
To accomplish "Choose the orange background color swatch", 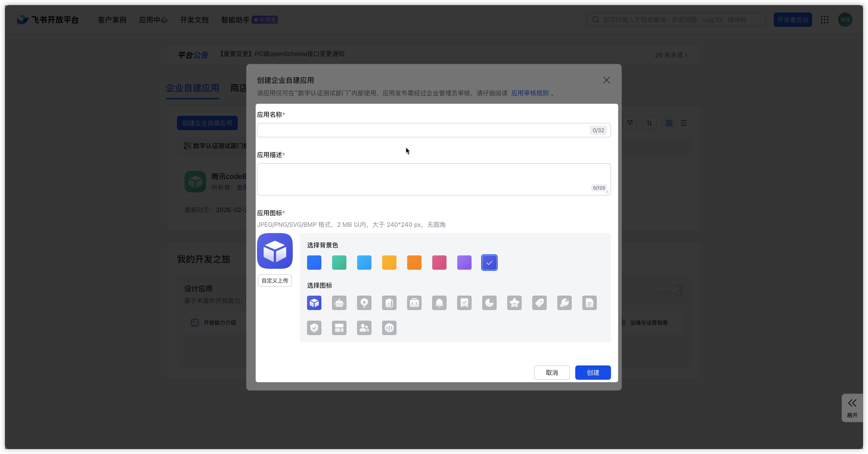I will click(x=414, y=262).
